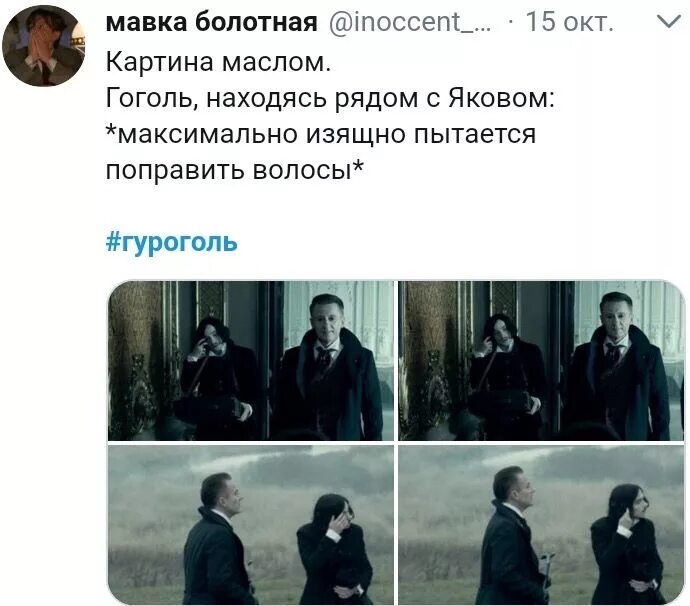Open мавка болотная display name
The width and height of the screenshot is (690, 606).
pos(211,22)
